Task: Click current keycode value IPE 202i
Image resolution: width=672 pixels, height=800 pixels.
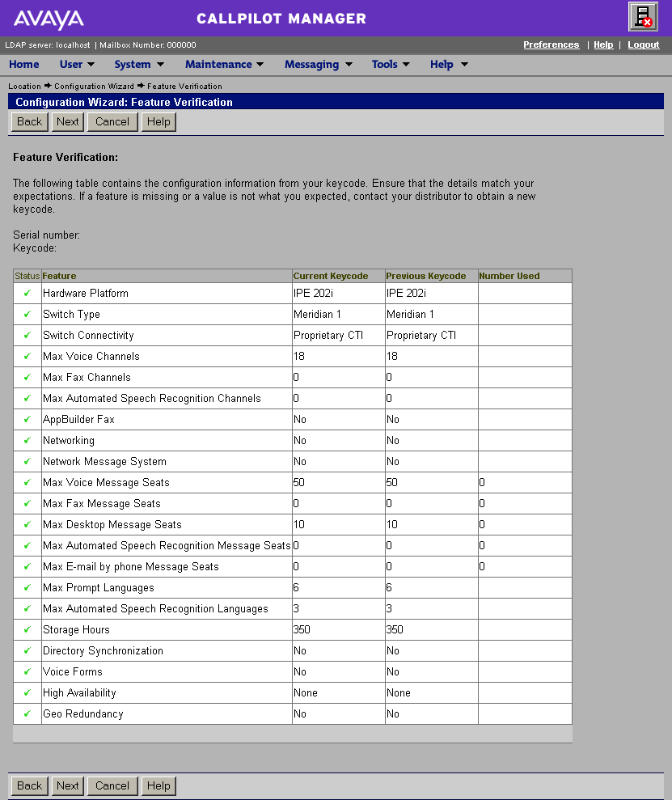Action: click(x=313, y=294)
